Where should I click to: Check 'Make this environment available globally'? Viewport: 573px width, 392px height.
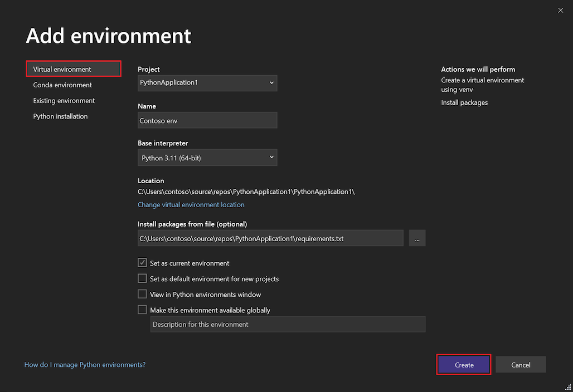point(142,310)
